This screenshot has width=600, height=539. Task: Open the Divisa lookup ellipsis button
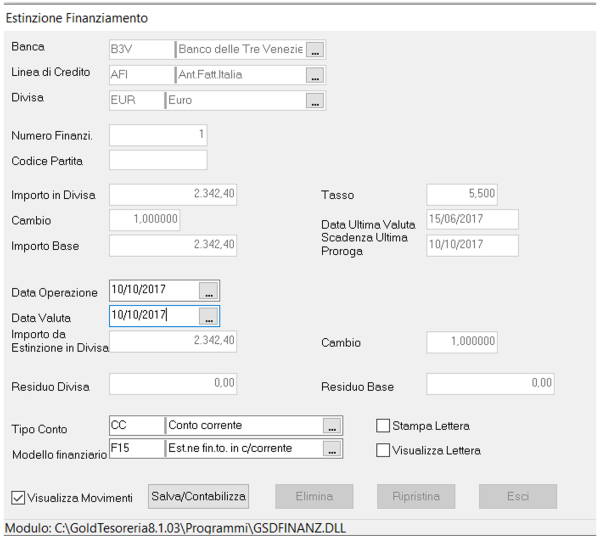[315, 101]
